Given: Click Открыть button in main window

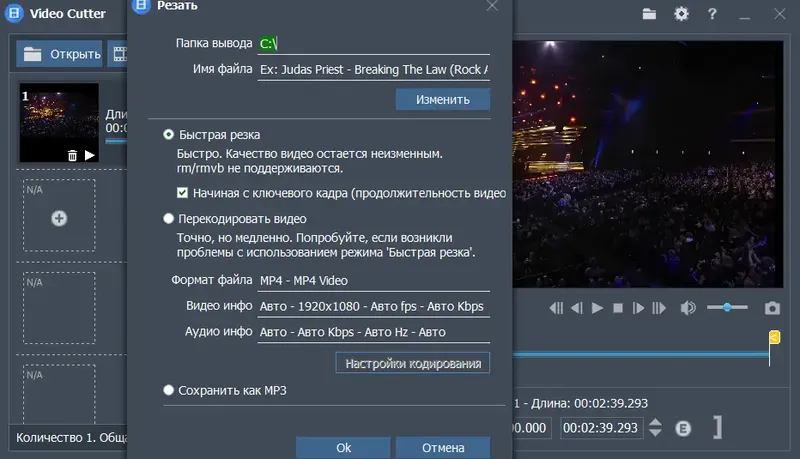Looking at the screenshot, I should pos(60,54).
